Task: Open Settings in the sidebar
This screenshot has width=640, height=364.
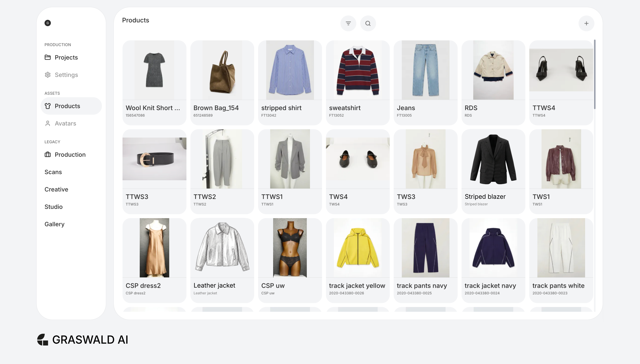Action: [x=71, y=75]
